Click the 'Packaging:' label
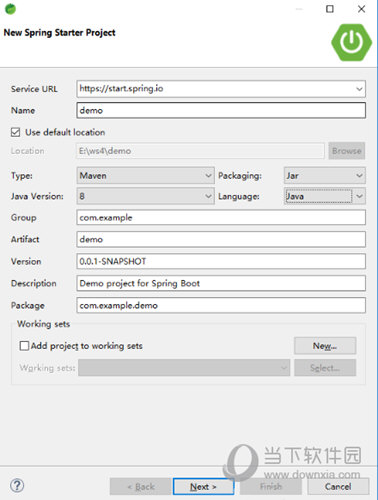The width and height of the screenshot is (378, 500). (x=240, y=176)
